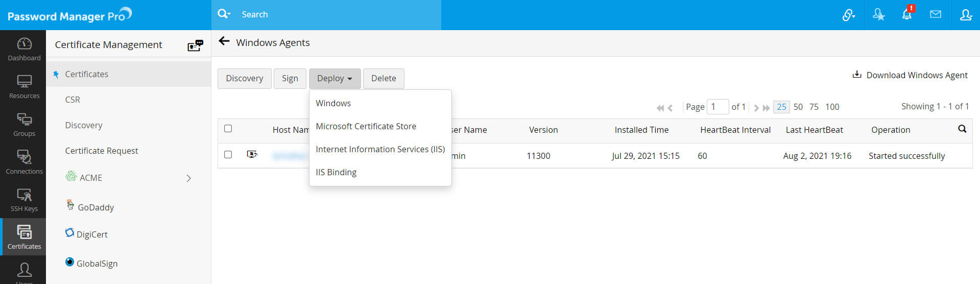
Task: Choose IIS Binding from the Deploy menu
Action: pyautogui.click(x=336, y=172)
